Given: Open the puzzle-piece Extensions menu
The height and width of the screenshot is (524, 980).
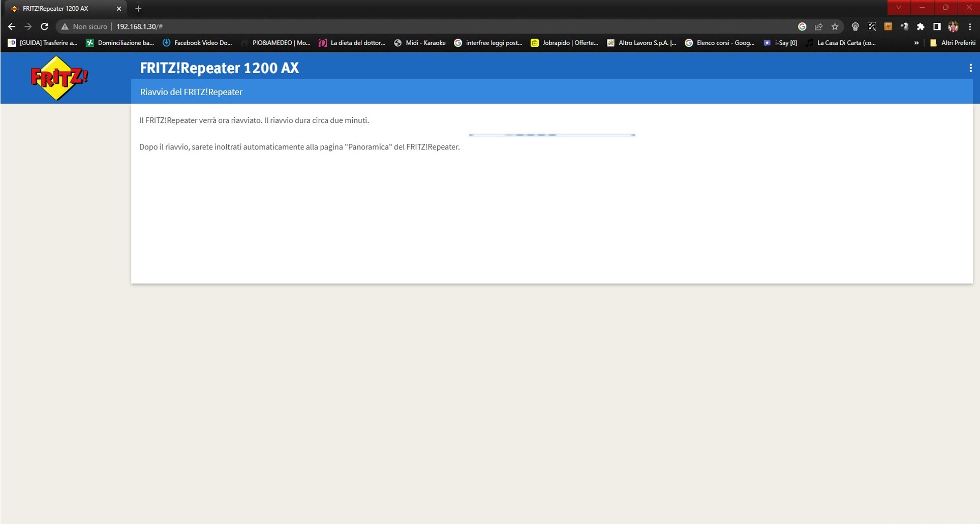Looking at the screenshot, I should [921, 26].
